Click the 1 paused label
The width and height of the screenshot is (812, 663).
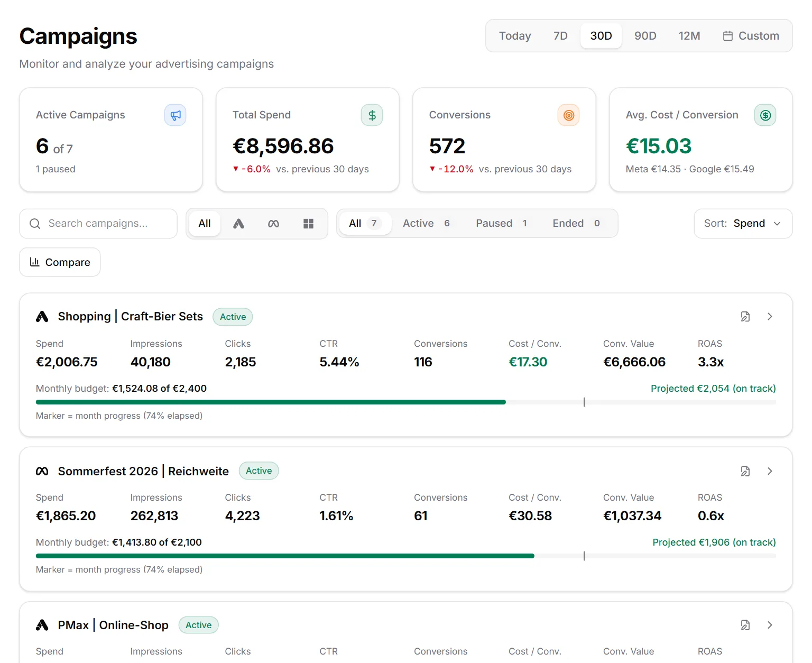[x=56, y=169]
